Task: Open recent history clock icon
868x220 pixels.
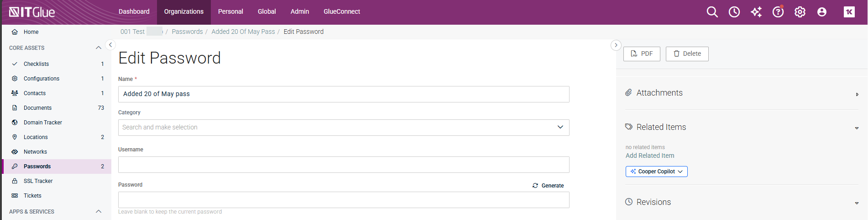Action: tap(734, 12)
